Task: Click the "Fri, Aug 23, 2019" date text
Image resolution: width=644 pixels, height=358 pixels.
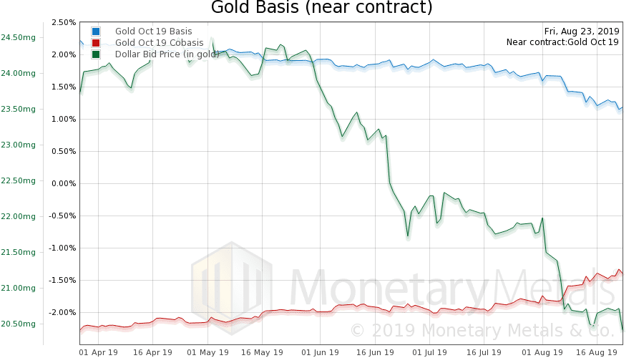Action: 582,32
